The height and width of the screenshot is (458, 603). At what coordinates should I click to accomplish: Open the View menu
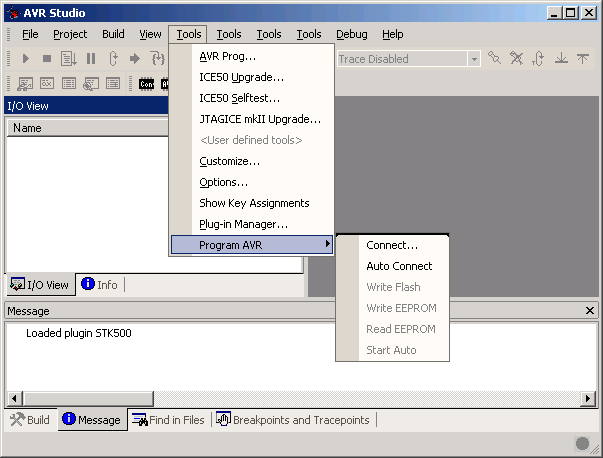[150, 34]
